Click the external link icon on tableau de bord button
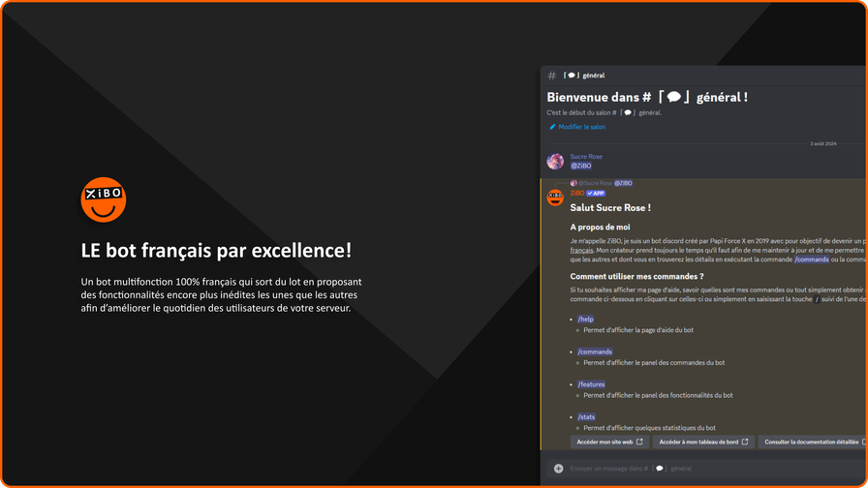This screenshot has height=488, width=868. point(745,442)
